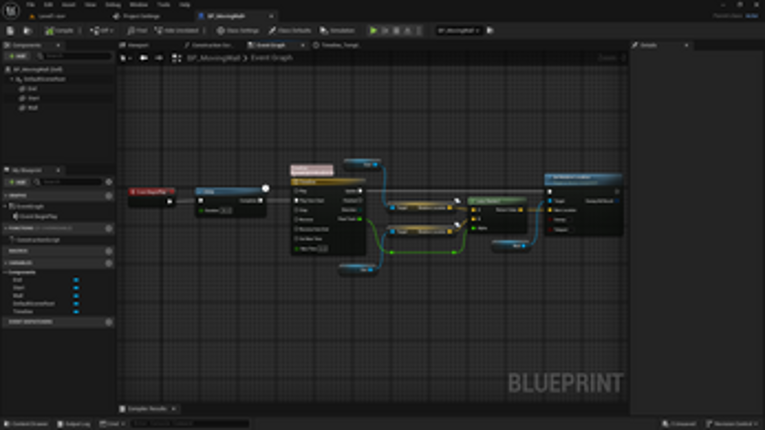
Task: Switch to the Construction Script tab
Action: (x=209, y=45)
